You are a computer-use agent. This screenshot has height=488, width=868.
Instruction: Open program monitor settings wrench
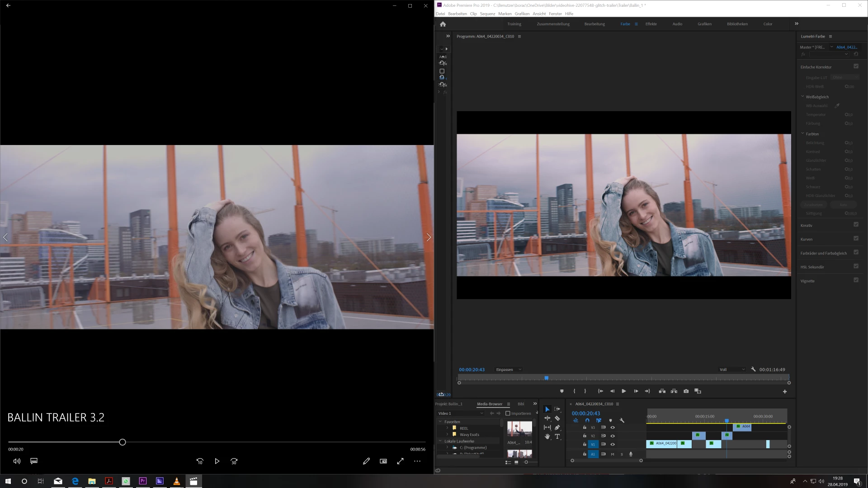coord(753,369)
